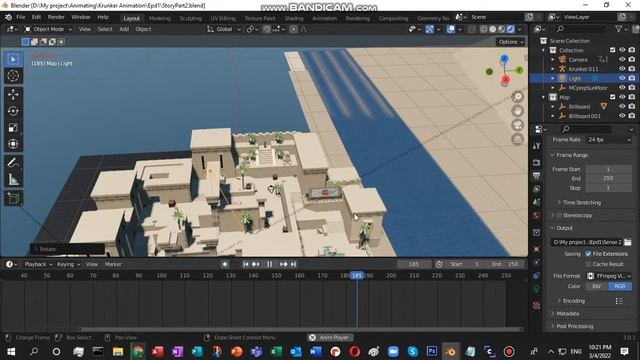This screenshot has height=360, width=640.
Task: Open the View Layer properties tab
Action: click(x=537, y=189)
